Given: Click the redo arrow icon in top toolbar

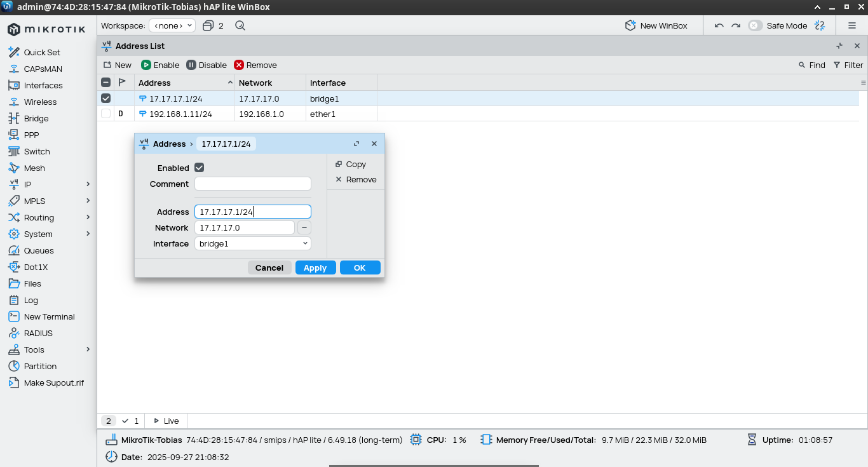Looking at the screenshot, I should (736, 26).
